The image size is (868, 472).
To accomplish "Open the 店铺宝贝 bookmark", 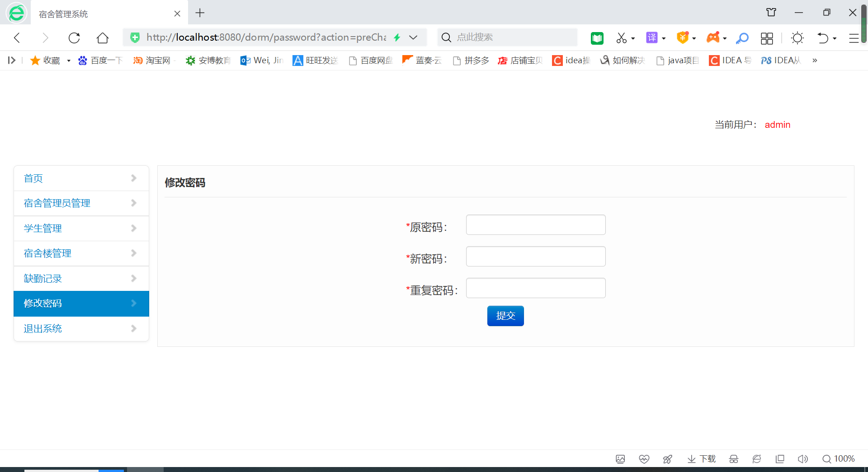I will (520, 60).
